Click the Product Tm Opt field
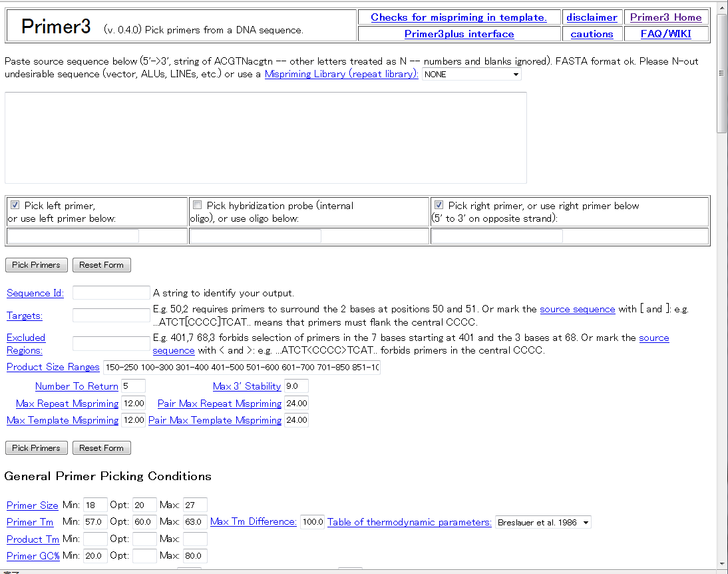The width and height of the screenshot is (728, 574). [x=144, y=539]
